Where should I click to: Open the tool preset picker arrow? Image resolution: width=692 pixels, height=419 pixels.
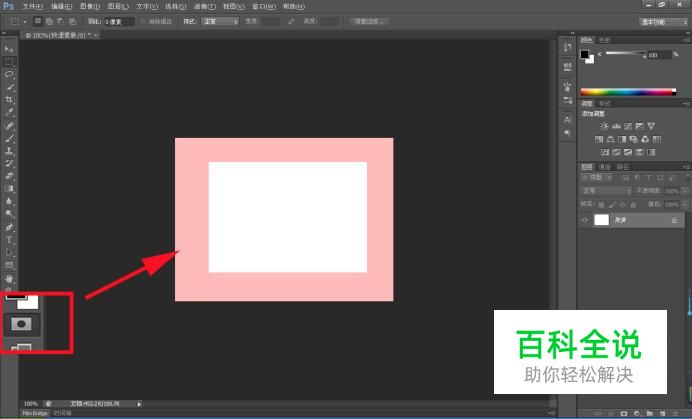tap(25, 21)
